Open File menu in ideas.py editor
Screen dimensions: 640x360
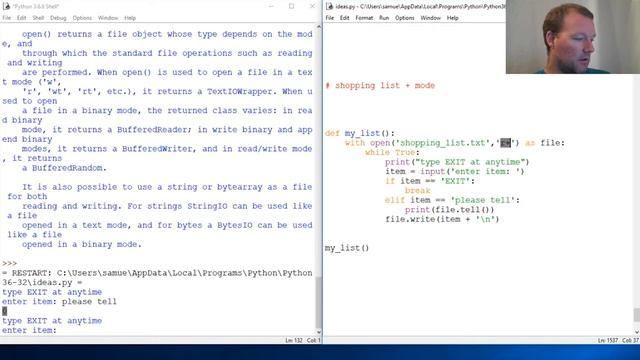329,18
